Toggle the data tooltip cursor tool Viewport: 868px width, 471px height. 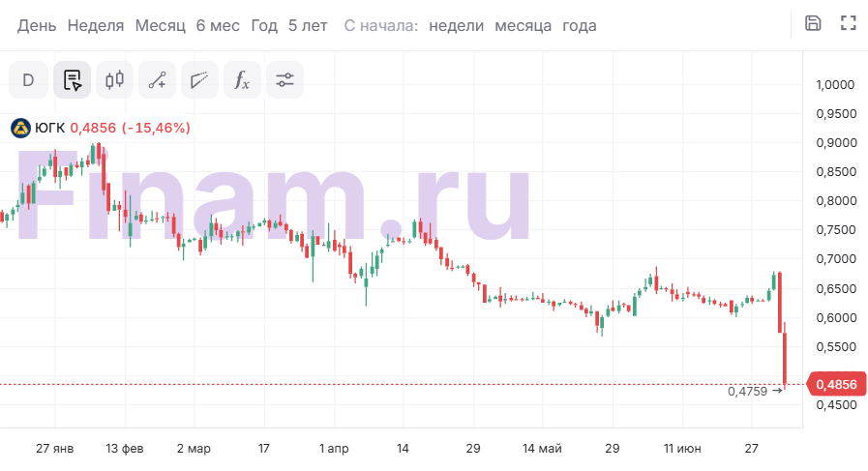[x=72, y=80]
